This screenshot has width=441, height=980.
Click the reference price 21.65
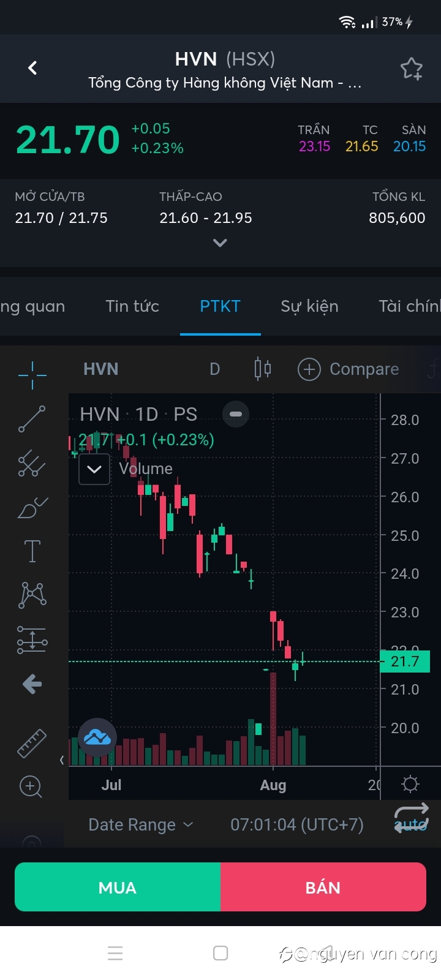point(361,146)
